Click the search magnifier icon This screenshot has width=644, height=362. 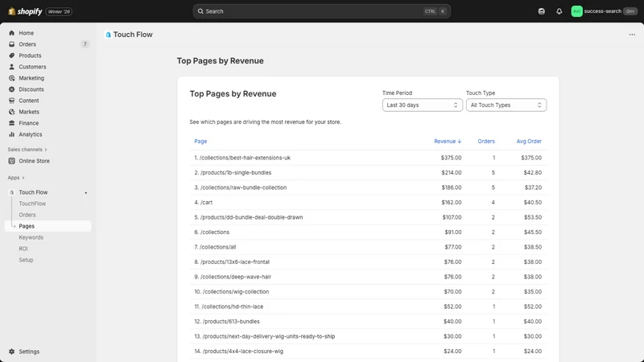point(200,11)
